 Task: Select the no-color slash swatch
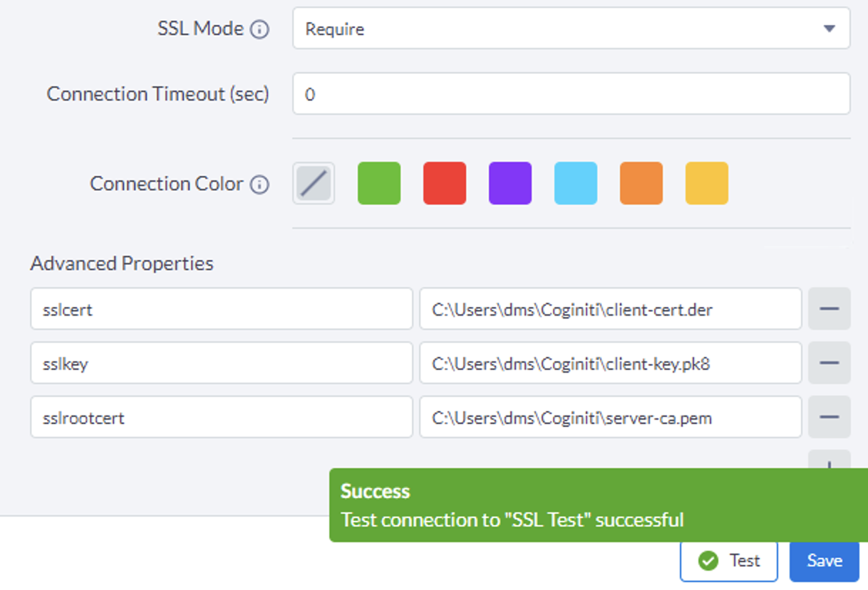tap(314, 183)
